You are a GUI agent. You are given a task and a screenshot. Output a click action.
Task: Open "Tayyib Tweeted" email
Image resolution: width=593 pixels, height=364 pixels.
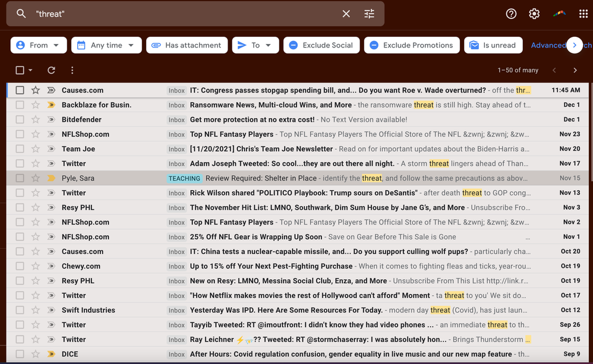311,325
